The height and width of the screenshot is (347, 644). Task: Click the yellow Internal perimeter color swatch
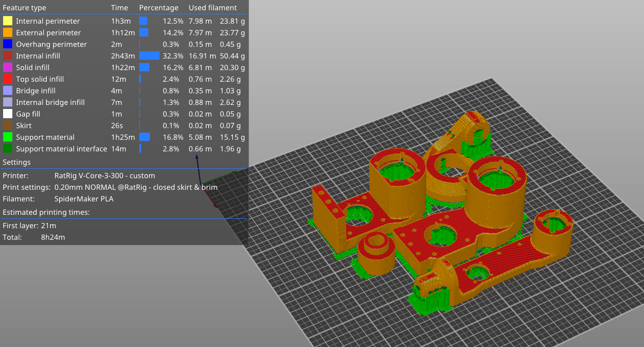coord(8,21)
